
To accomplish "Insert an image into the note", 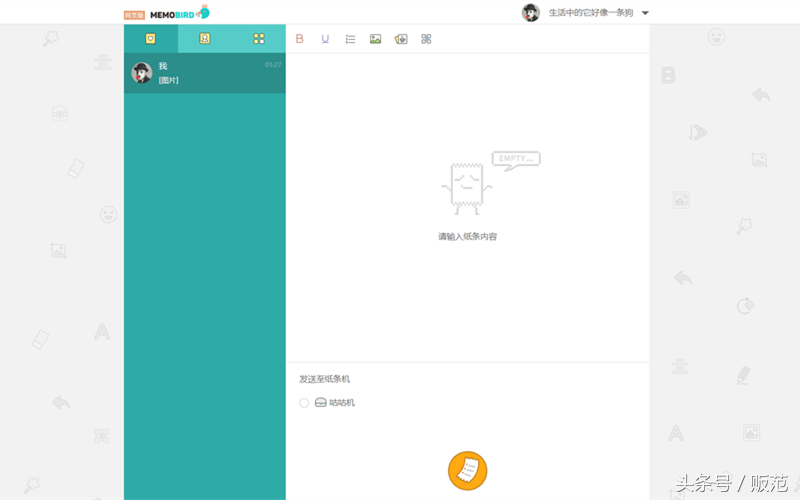I will pyautogui.click(x=376, y=39).
